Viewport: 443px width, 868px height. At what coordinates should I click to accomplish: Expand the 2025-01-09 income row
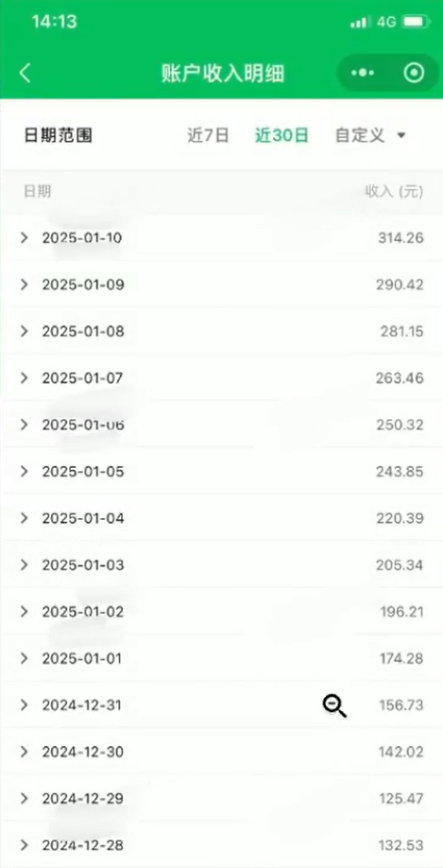pos(221,285)
